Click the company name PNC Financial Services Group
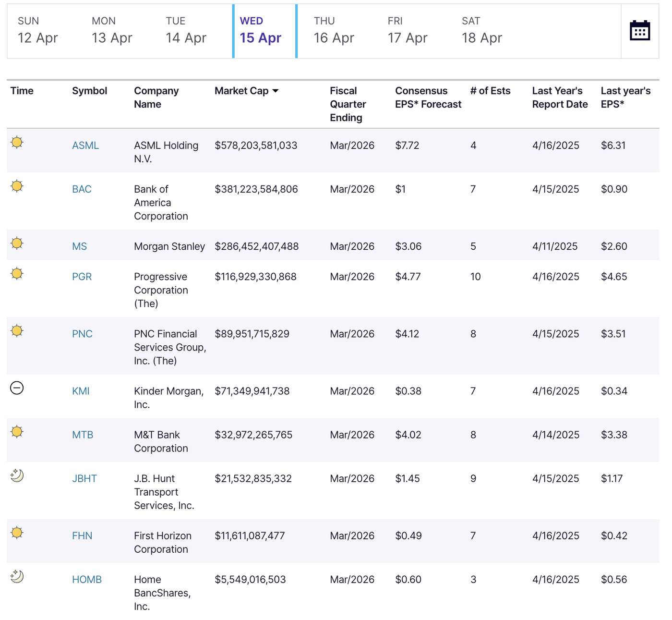This screenshot has width=672, height=620. coord(170,347)
